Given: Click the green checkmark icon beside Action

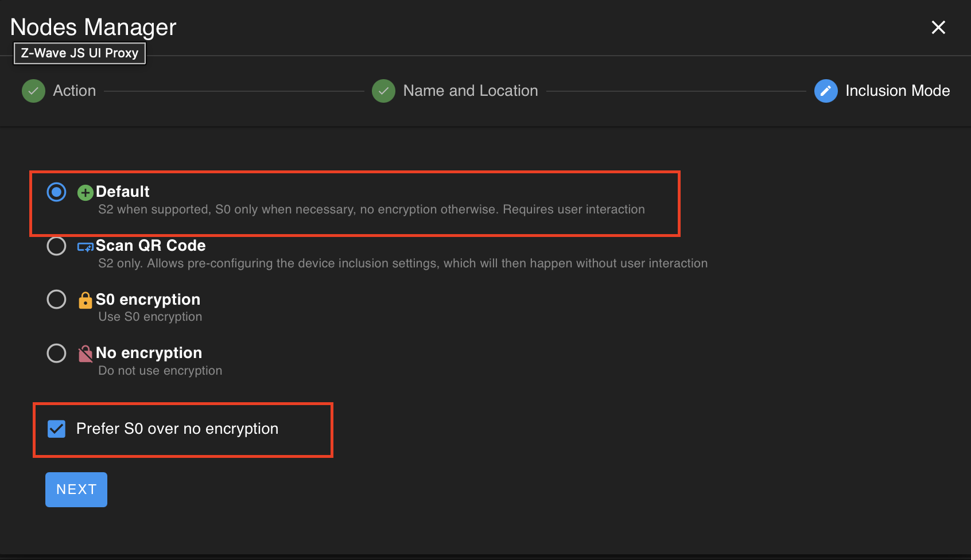Looking at the screenshot, I should [x=33, y=91].
